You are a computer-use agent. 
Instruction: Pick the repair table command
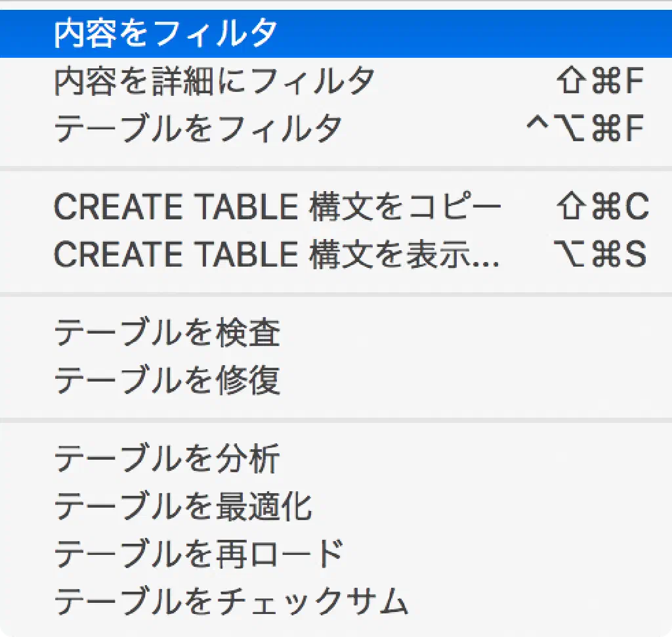167,381
